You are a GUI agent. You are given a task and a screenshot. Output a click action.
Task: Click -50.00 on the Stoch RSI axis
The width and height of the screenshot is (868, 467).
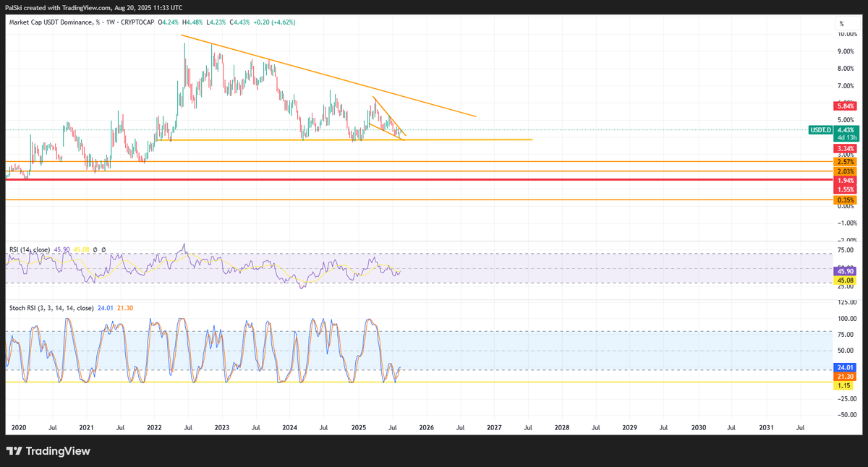coord(848,415)
